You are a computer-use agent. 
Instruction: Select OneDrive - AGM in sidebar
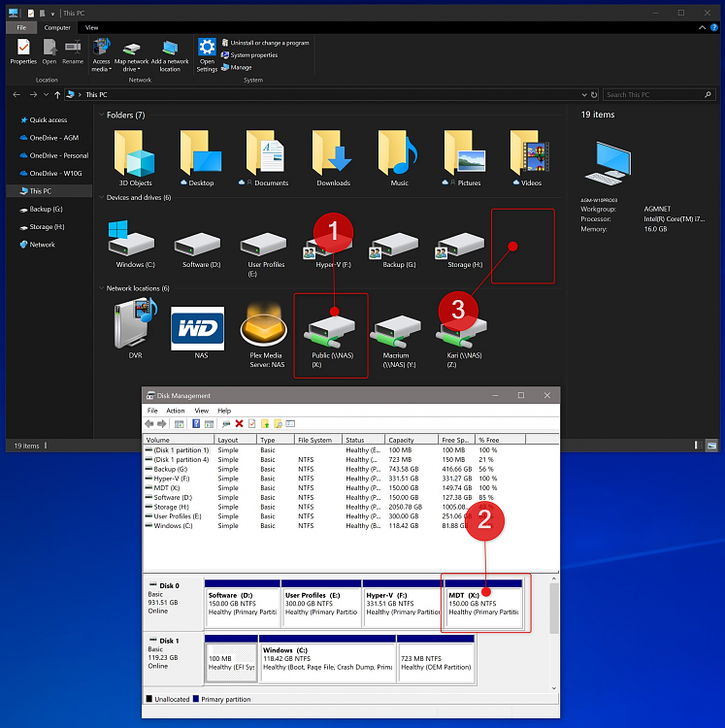(x=49, y=138)
